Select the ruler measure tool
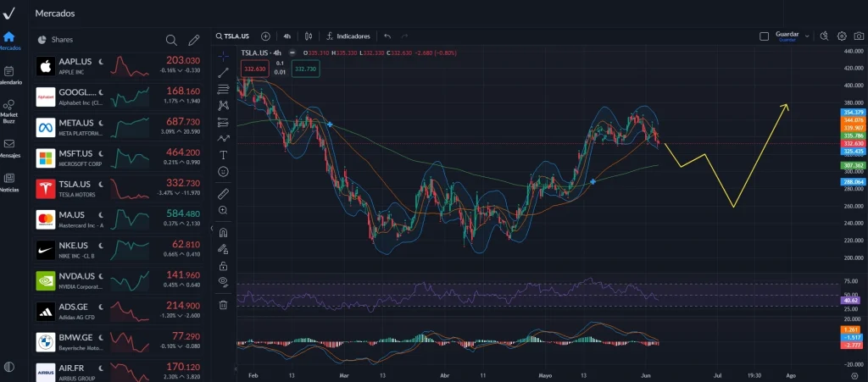 click(223, 193)
